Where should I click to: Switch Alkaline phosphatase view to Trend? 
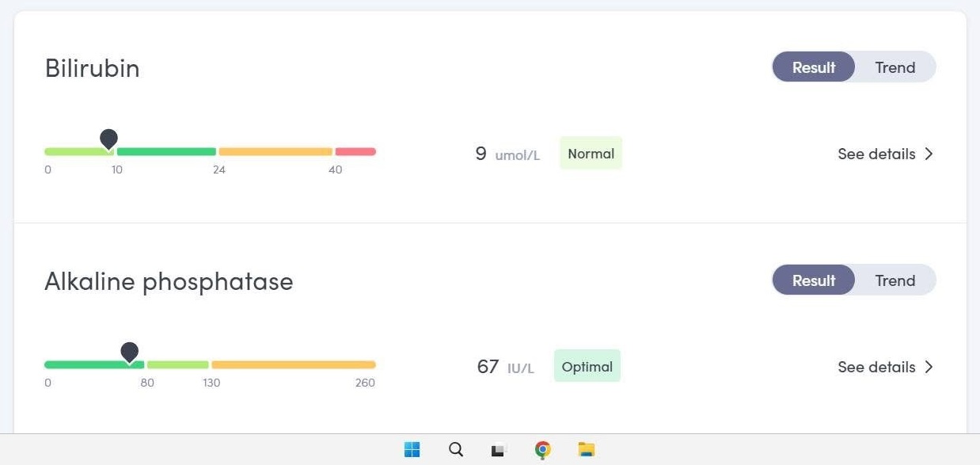point(895,280)
